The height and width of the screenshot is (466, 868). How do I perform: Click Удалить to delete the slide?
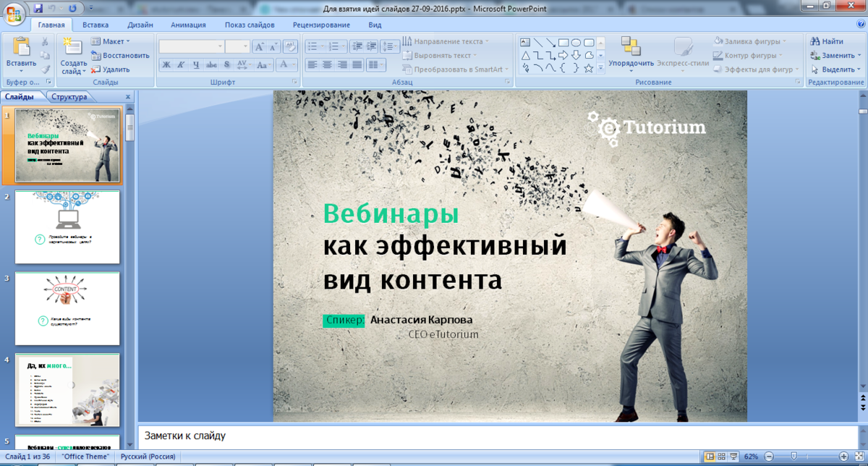110,69
